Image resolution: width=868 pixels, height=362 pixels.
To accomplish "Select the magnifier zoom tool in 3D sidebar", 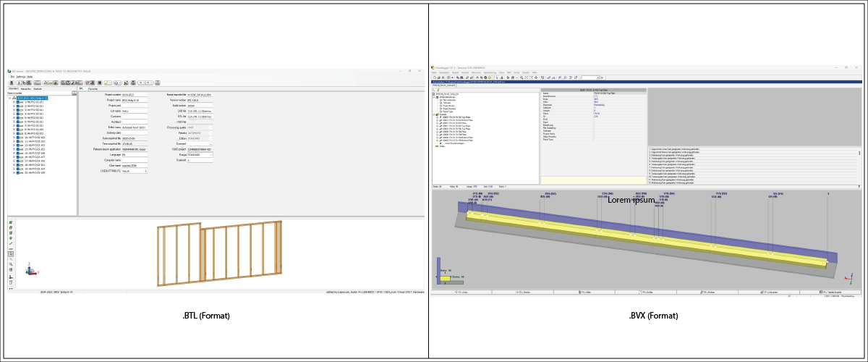I will coord(11,264).
